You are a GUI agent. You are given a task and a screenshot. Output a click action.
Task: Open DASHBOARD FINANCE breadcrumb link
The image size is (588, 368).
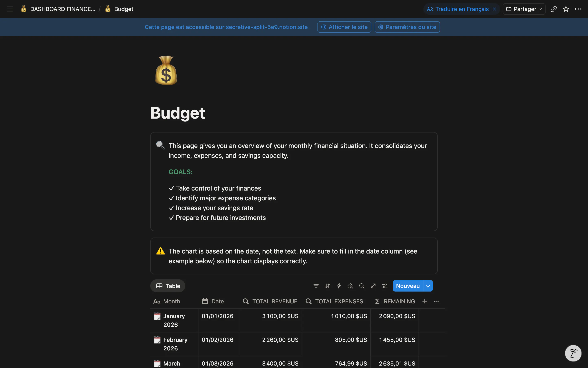click(58, 9)
